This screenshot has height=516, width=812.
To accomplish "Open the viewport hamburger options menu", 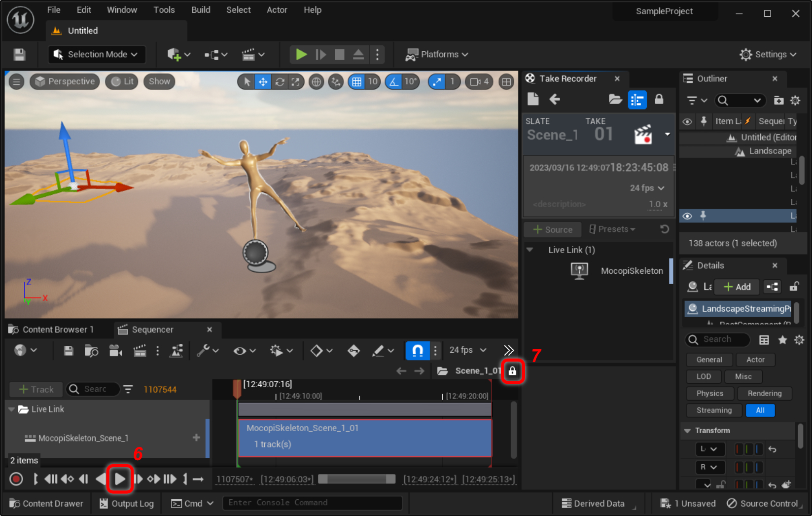I will (x=16, y=82).
